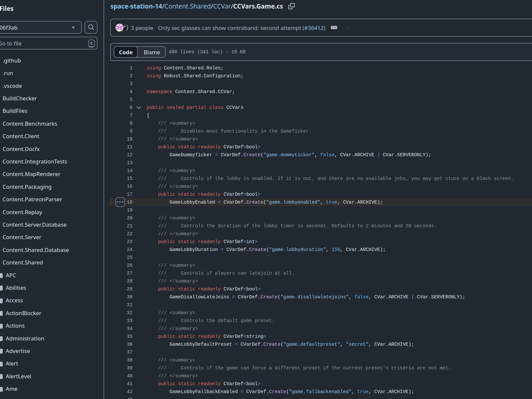This screenshot has height=399, width=532.
Task: Open the .vscode folder
Action: coord(12,86)
